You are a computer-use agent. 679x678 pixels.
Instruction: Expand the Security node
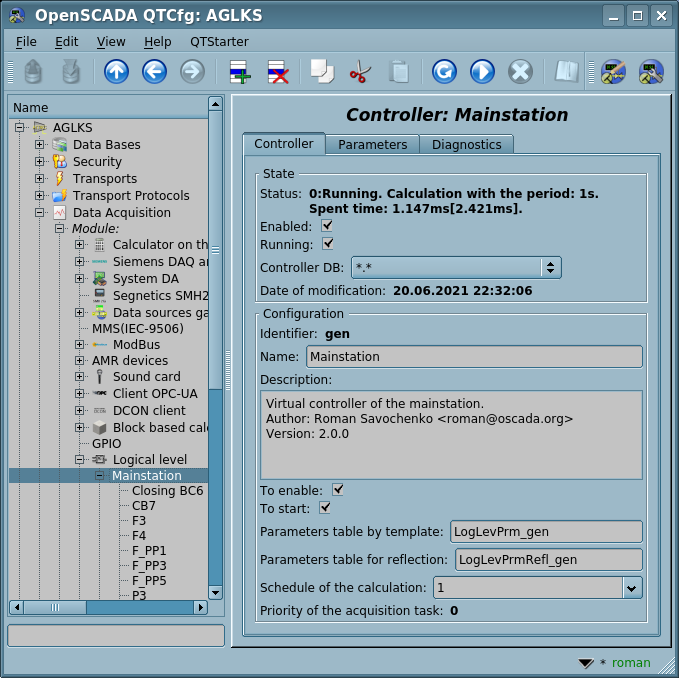coord(39,161)
